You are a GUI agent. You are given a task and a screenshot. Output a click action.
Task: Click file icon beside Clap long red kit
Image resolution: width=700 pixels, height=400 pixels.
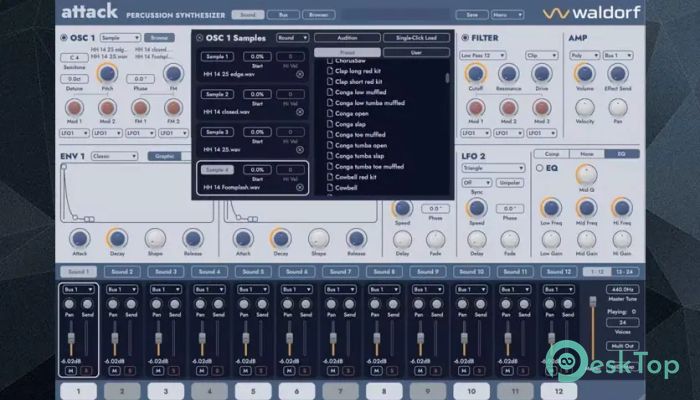330,71
